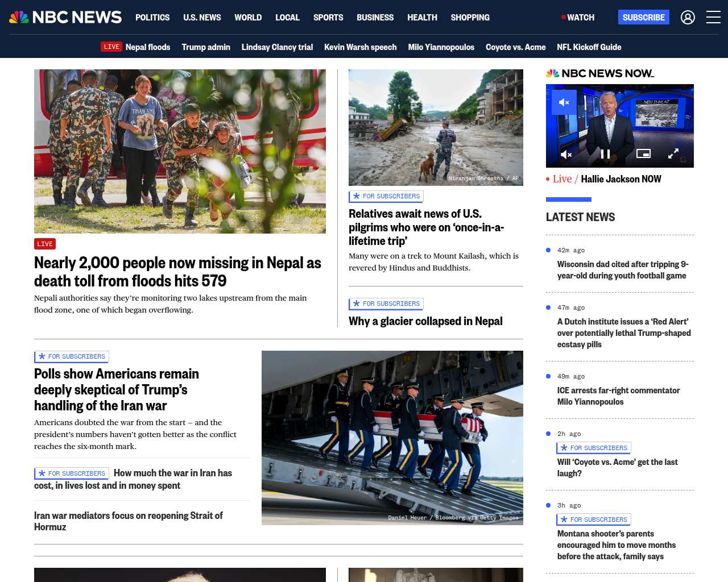
Task: Click summary 'Nepali authorities say they're monitoring two lakes'
Action: click(171, 304)
